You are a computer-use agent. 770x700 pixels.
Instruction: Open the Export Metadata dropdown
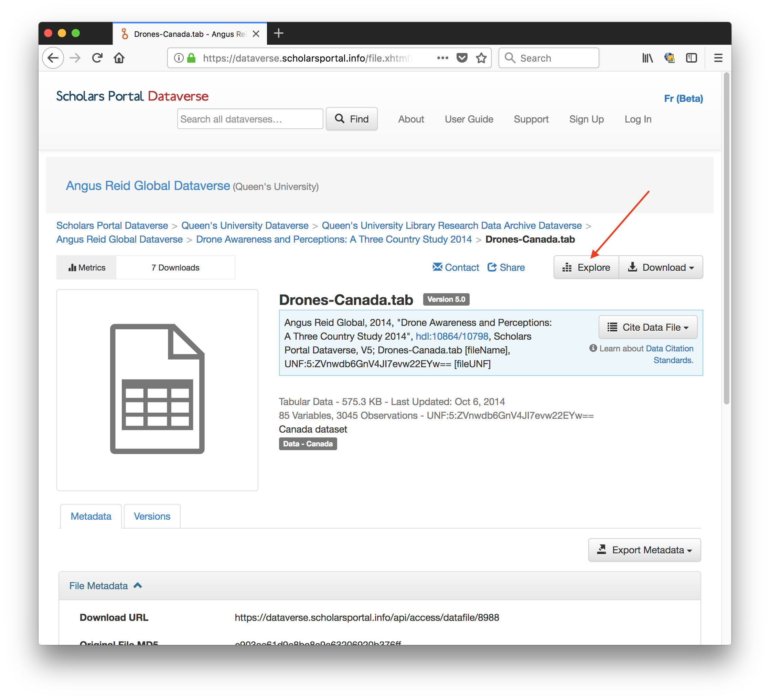(x=644, y=550)
